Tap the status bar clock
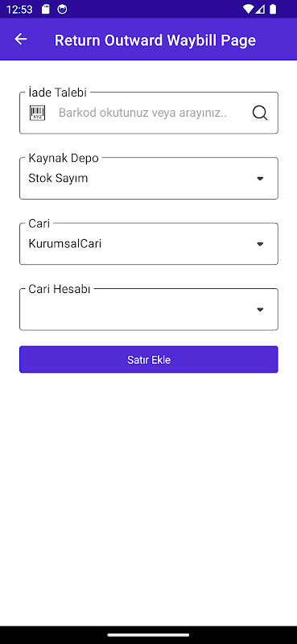Image resolution: width=297 pixels, height=644 pixels. point(19,10)
